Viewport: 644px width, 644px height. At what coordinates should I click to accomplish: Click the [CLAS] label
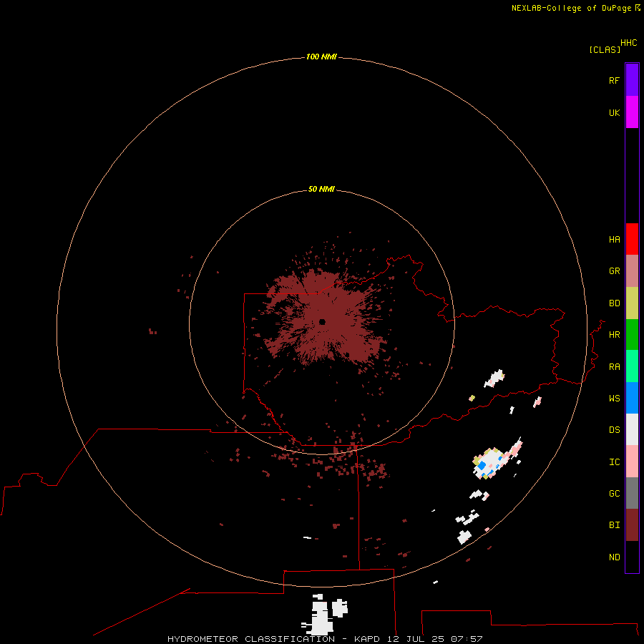click(605, 49)
